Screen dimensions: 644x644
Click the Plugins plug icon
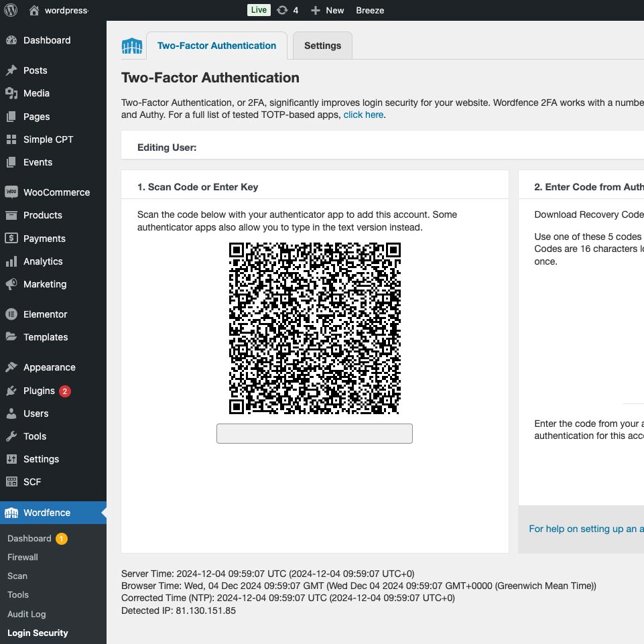(x=11, y=391)
